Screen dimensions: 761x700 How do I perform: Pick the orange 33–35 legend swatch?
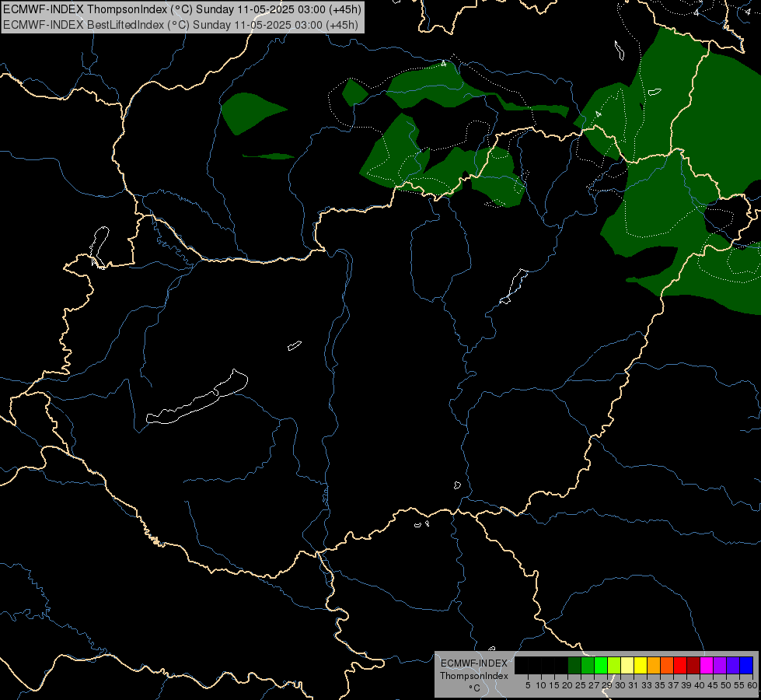point(654,666)
